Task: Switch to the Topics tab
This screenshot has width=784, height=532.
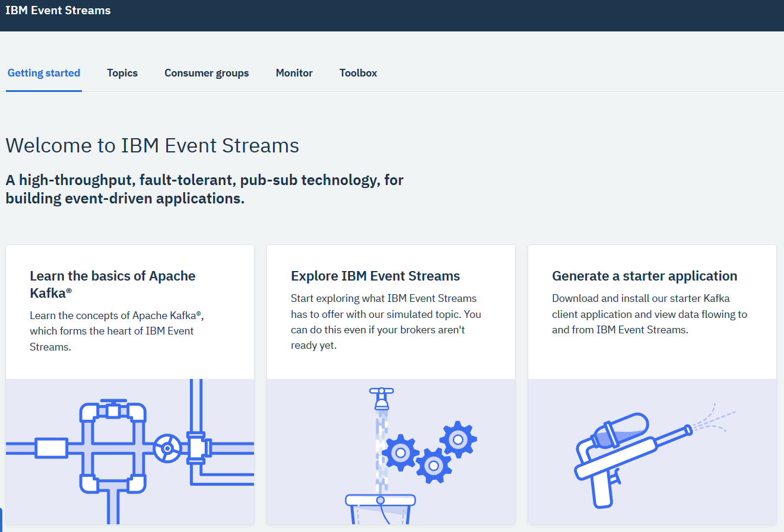Action: tap(122, 73)
